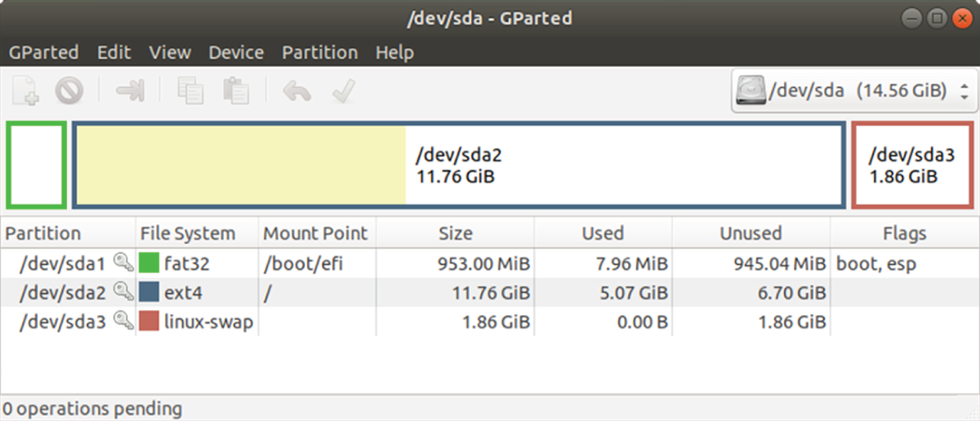Select the /dev/sda2 partition row
Image resolution: width=980 pixels, height=421 pixels.
(490, 292)
